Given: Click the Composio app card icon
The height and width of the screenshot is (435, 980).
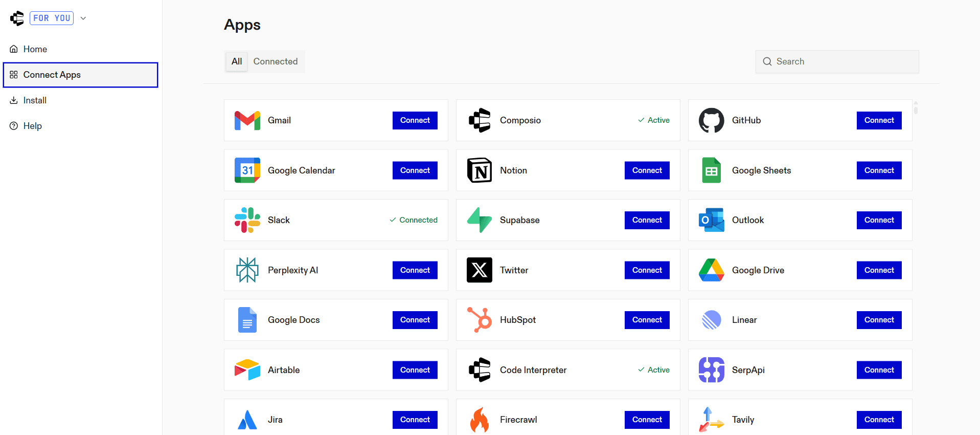Looking at the screenshot, I should point(480,120).
